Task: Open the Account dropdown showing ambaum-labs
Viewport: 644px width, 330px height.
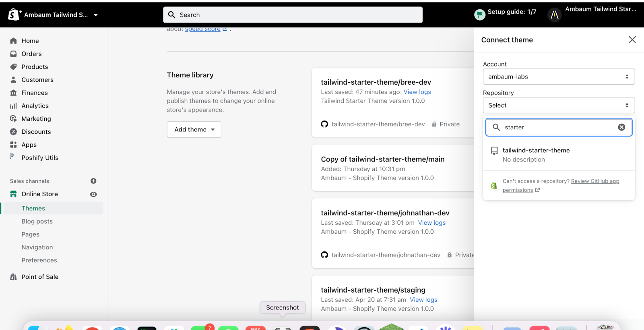Action: click(x=559, y=77)
